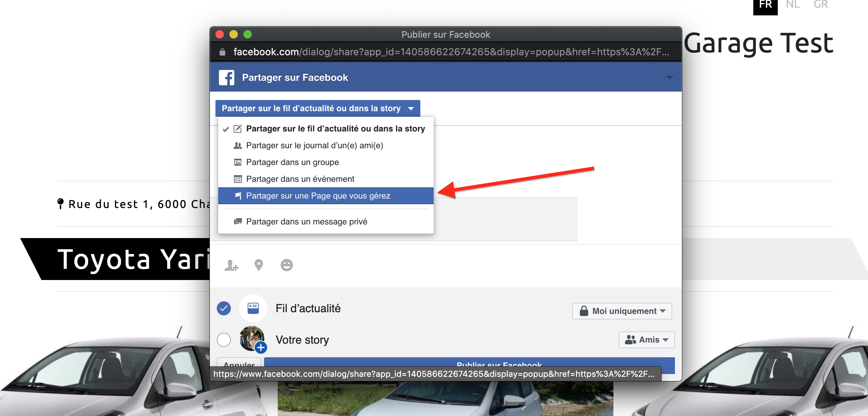Image resolution: width=868 pixels, height=416 pixels.
Task: Click the center car photo below popup
Action: [446, 399]
